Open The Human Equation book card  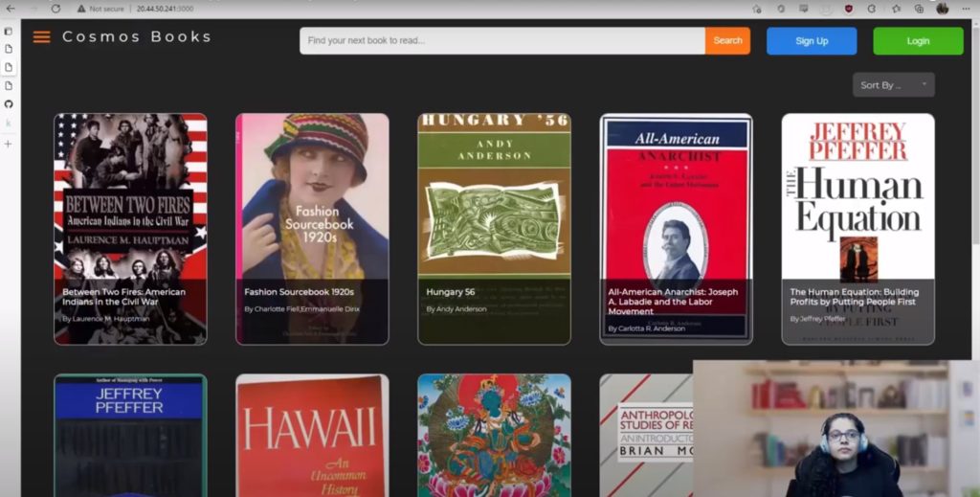coord(857,229)
